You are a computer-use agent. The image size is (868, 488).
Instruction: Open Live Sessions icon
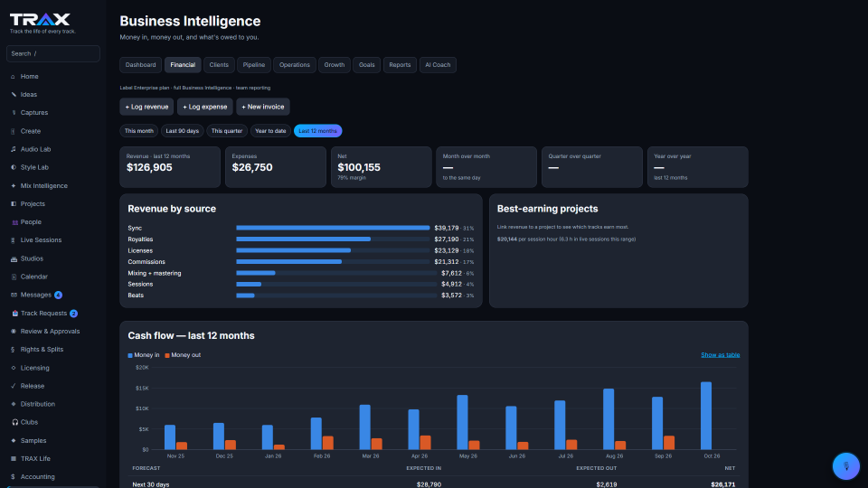[14, 240]
